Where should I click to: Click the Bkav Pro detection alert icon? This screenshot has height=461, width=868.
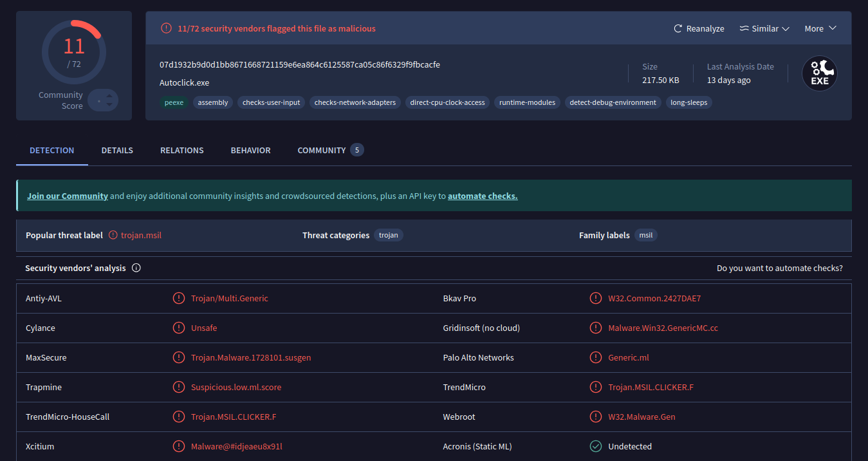pyautogui.click(x=596, y=298)
